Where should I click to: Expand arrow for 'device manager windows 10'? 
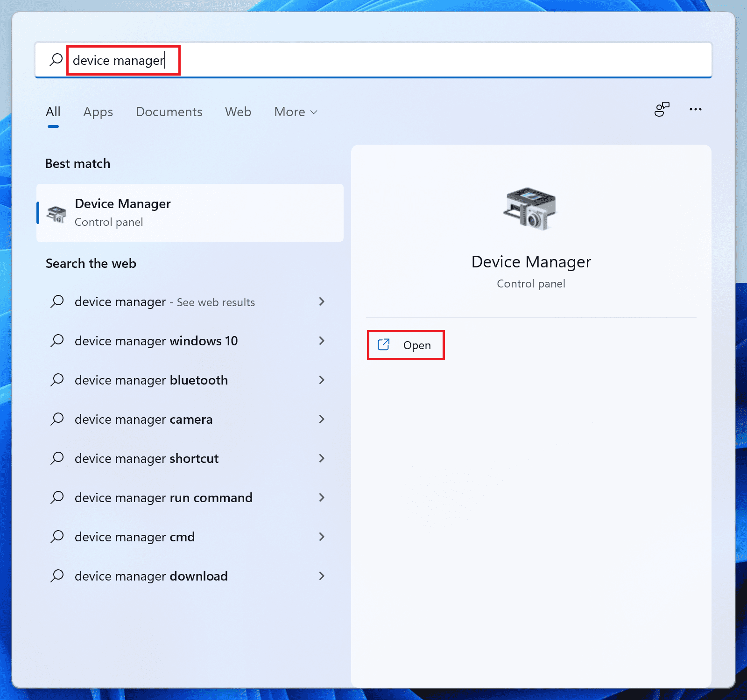322,341
